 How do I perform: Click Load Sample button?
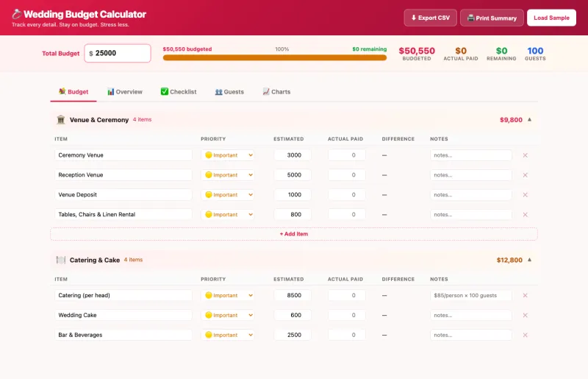[551, 18]
